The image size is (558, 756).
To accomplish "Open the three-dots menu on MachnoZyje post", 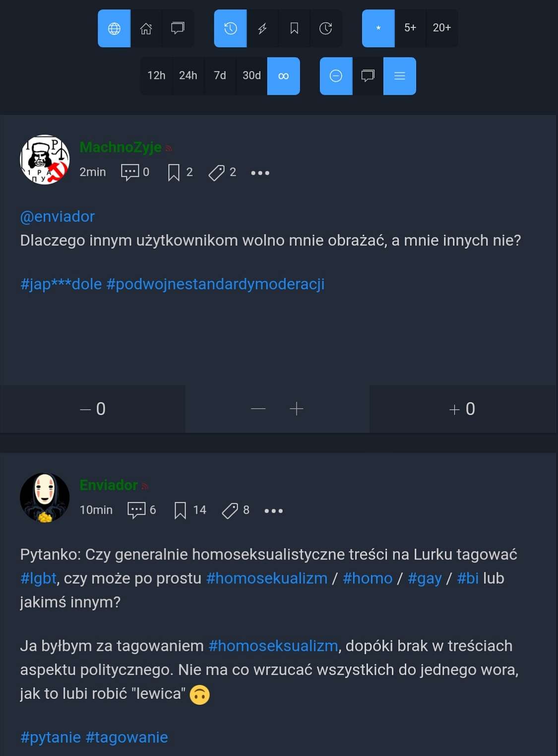I will [x=260, y=173].
